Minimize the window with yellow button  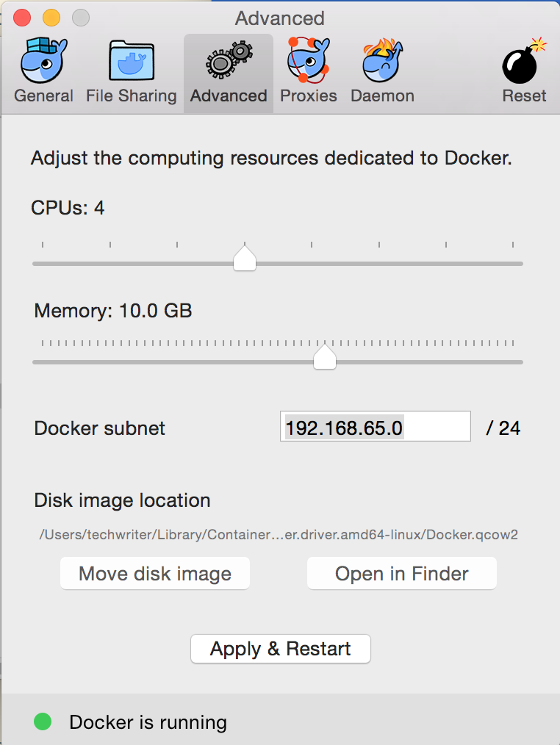[x=51, y=18]
